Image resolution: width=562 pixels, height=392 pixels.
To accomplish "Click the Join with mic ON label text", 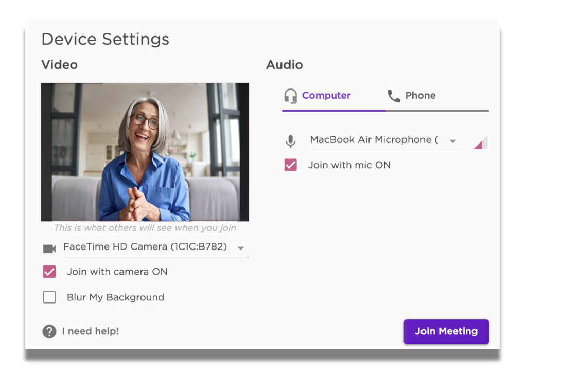I will 349,165.
